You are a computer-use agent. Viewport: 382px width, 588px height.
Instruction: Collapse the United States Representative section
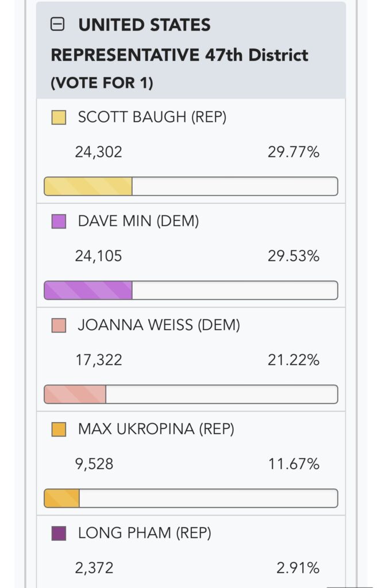pos(57,25)
